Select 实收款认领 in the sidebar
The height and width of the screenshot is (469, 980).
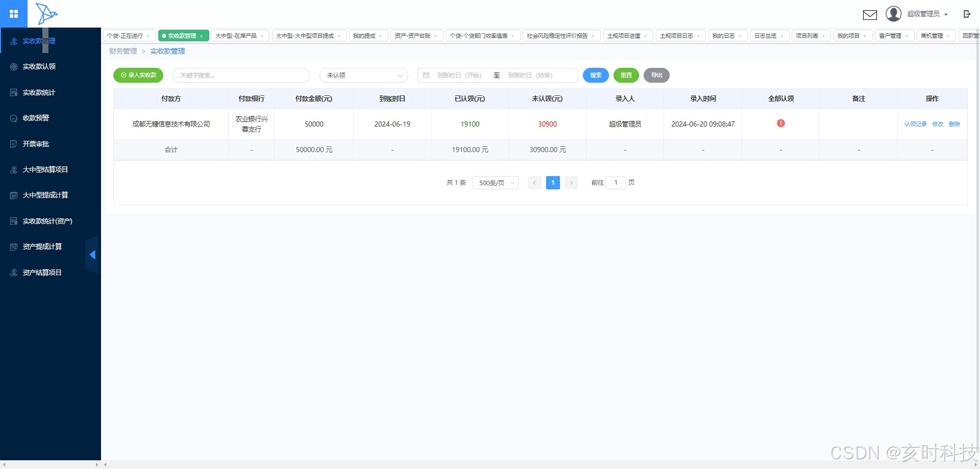click(x=38, y=66)
